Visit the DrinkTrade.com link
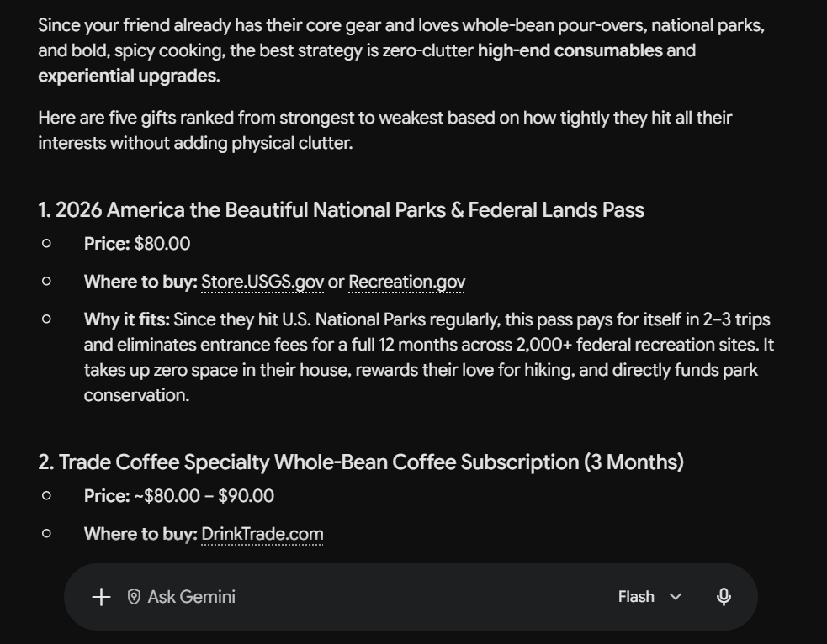This screenshot has width=827, height=644. (x=262, y=534)
